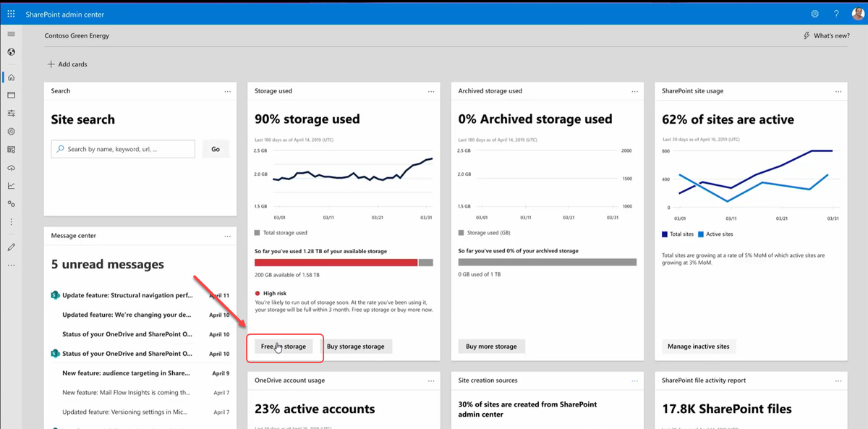868x429 pixels.
Task: Click the pencil customize navigation icon
Action: point(11,247)
